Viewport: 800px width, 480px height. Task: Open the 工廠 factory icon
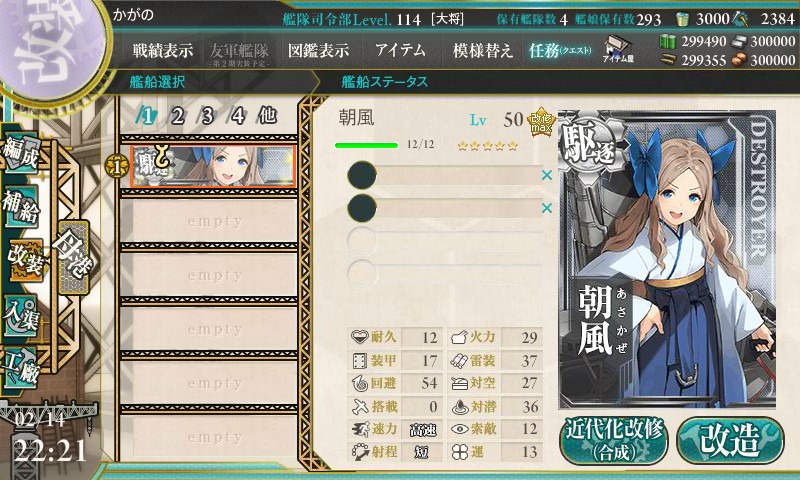tap(21, 368)
